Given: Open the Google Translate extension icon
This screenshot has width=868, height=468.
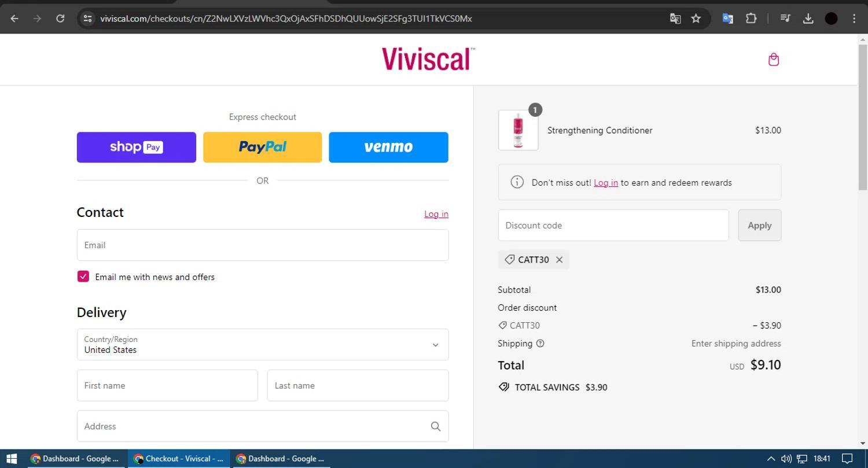Looking at the screenshot, I should [728, 19].
